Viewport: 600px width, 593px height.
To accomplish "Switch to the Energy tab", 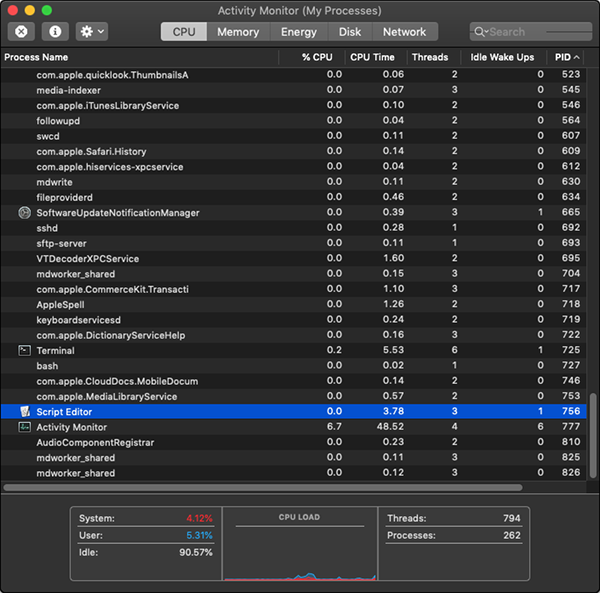I will coord(299,32).
